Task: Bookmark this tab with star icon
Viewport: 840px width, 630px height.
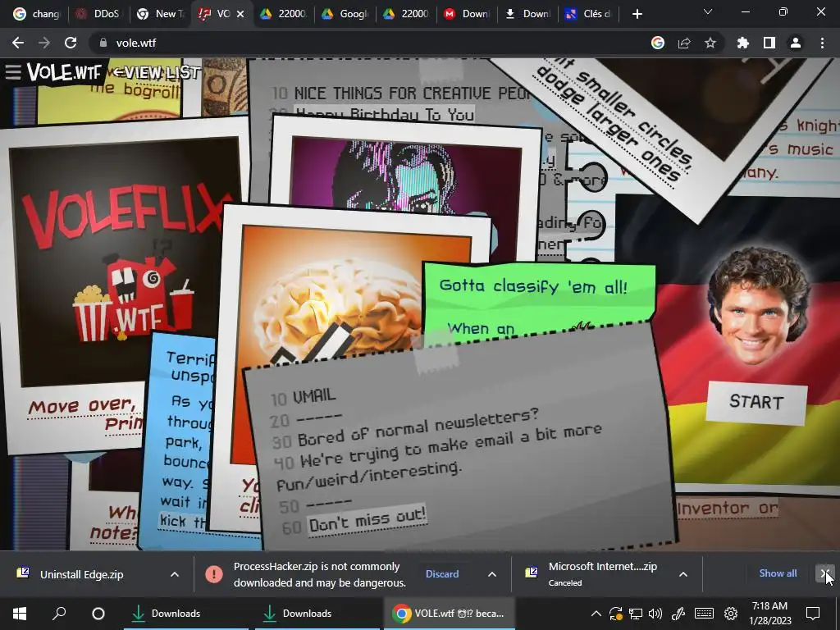Action: pyautogui.click(x=710, y=43)
